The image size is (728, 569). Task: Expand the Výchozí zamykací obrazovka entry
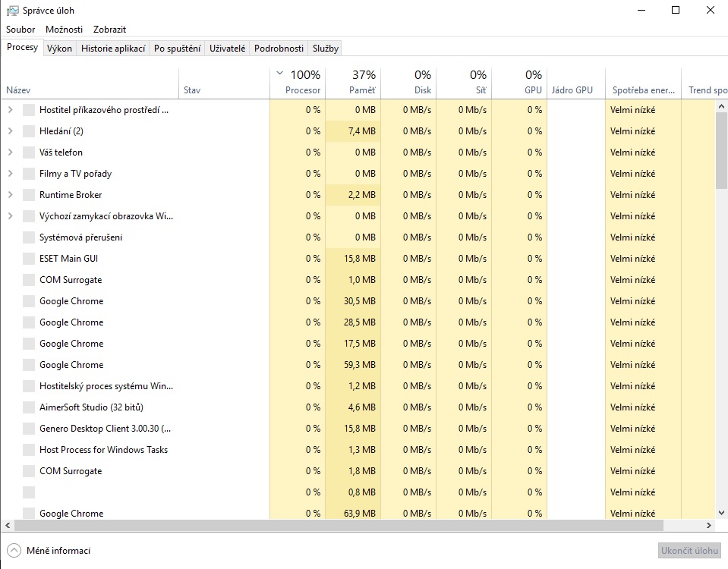pyautogui.click(x=10, y=216)
